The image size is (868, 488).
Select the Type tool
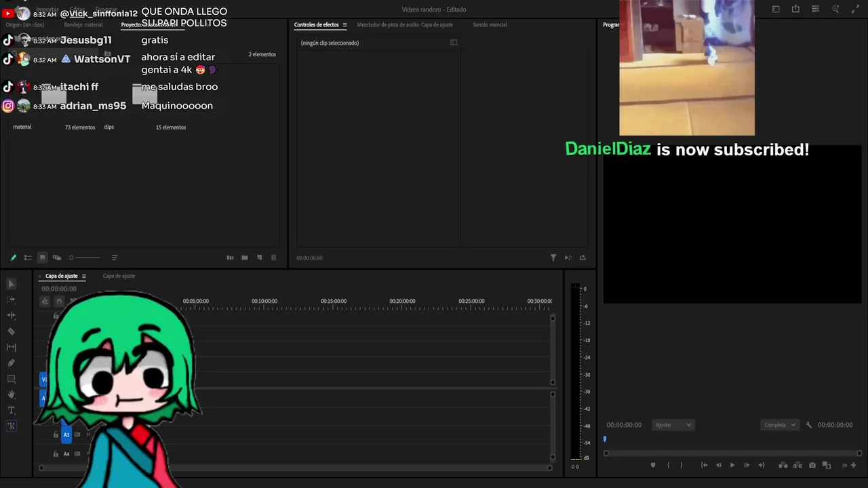(12, 410)
